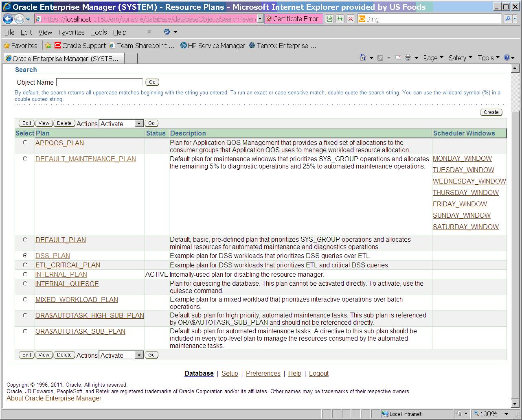
Task: Open the File menu
Action: pos(9,32)
